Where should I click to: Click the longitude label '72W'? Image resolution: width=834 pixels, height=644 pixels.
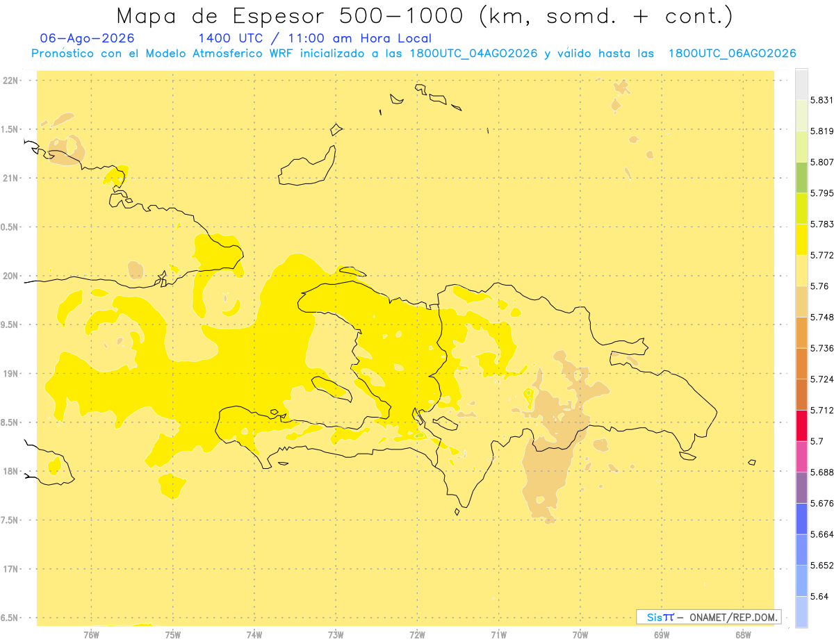click(x=417, y=635)
